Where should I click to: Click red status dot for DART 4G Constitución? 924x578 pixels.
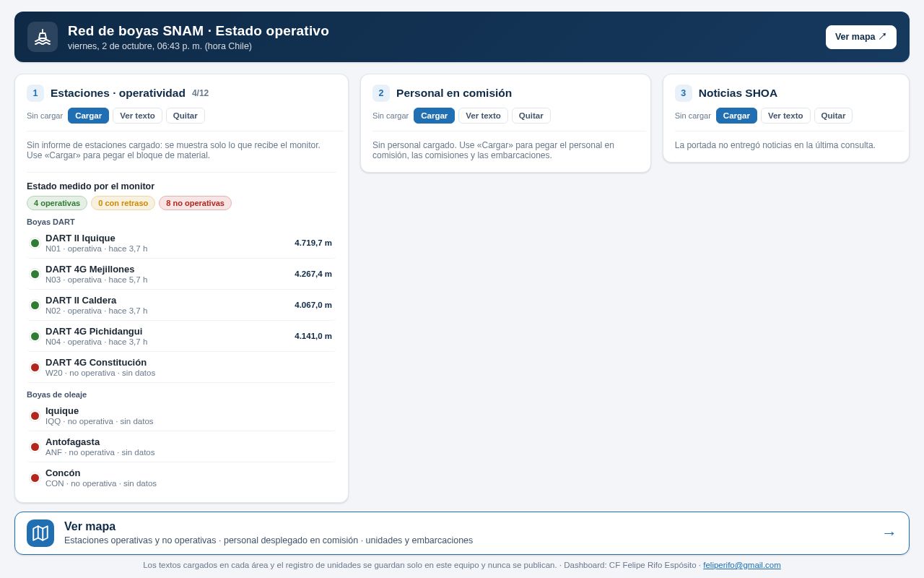(x=35, y=367)
